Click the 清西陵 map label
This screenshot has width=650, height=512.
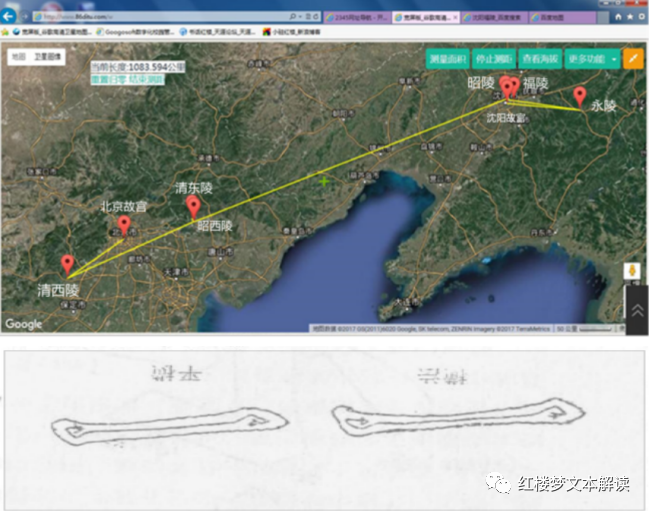click(58, 290)
